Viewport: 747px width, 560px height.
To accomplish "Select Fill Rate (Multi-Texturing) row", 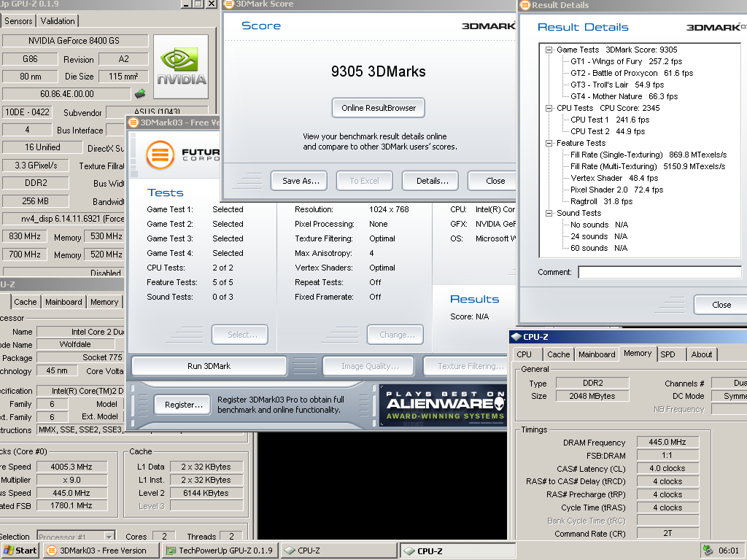I will (648, 167).
